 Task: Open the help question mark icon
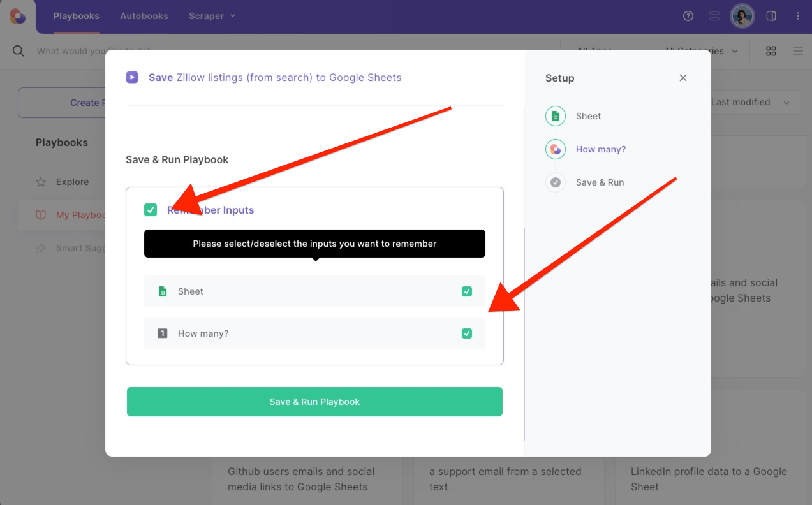pos(688,16)
